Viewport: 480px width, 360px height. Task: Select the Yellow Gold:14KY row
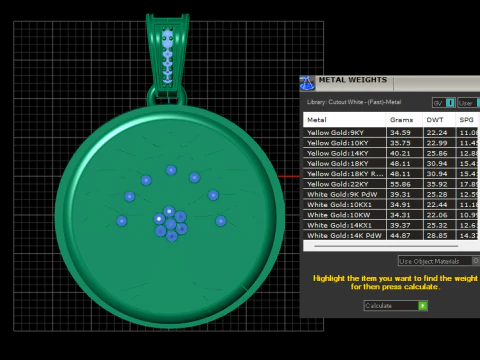390,153
